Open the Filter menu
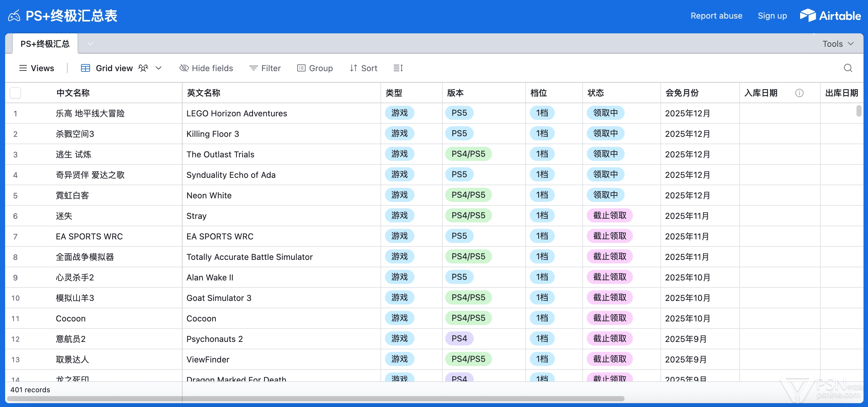The width and height of the screenshot is (868, 407). click(x=265, y=68)
